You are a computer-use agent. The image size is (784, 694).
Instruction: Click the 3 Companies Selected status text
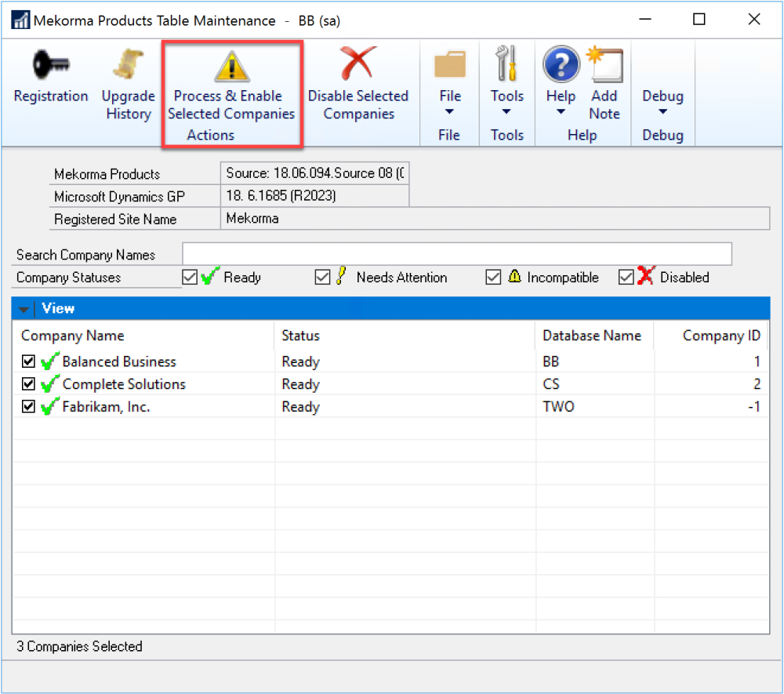(79, 646)
